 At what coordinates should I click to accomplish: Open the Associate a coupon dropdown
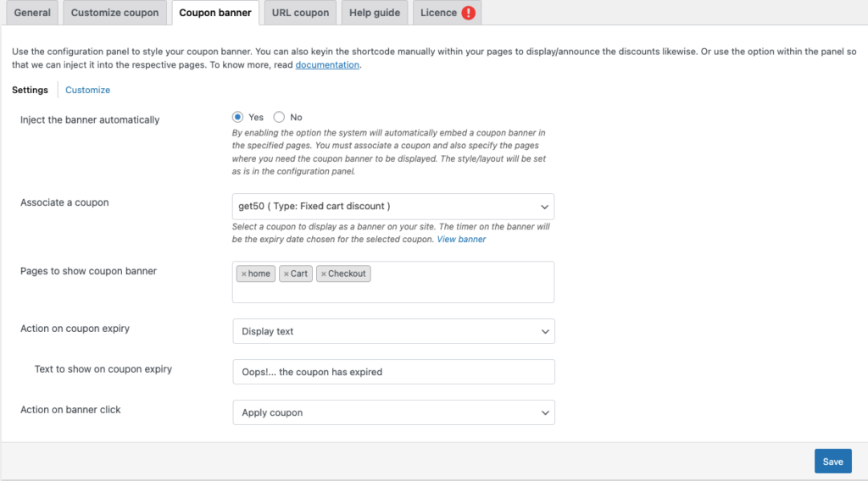coord(393,206)
